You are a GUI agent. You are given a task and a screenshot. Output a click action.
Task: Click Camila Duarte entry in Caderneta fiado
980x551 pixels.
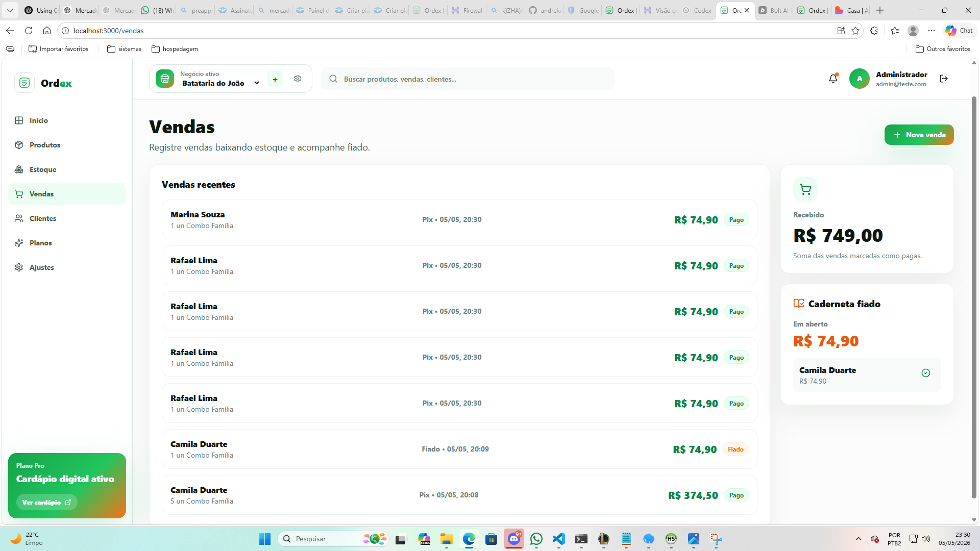[867, 375]
